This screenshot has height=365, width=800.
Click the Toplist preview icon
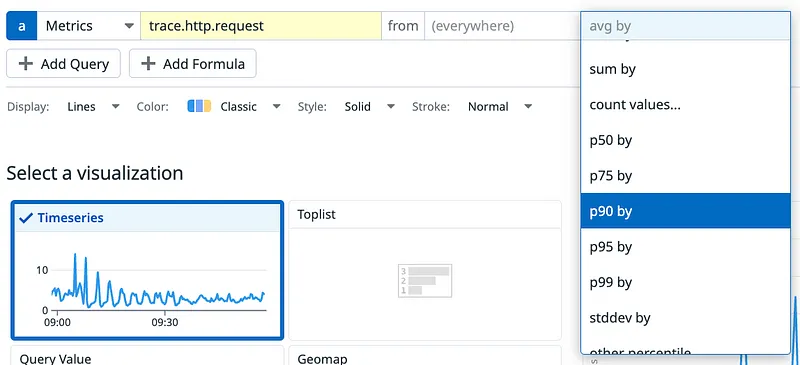(x=425, y=281)
